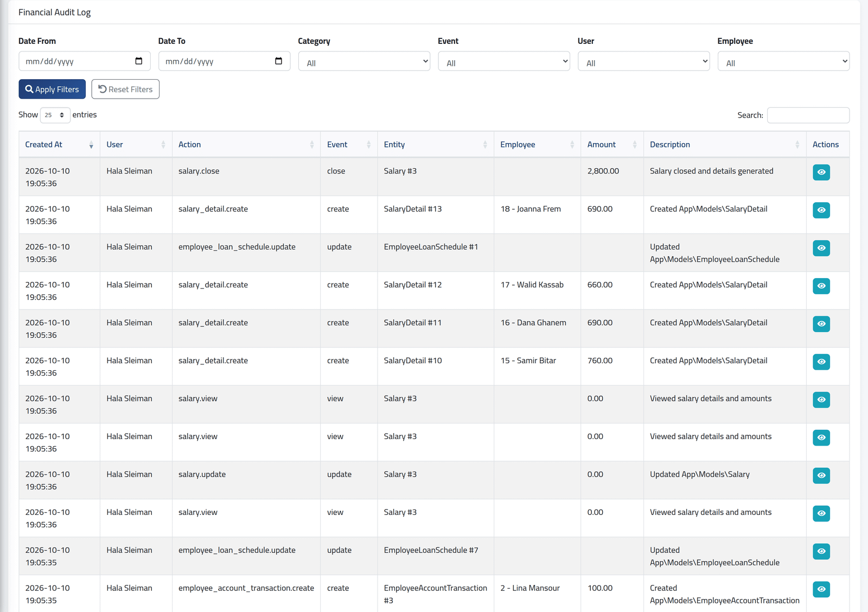This screenshot has height=612, width=868.
Task: Open eye icon for EmployeeAccountTransaction #3 row
Action: (x=821, y=590)
